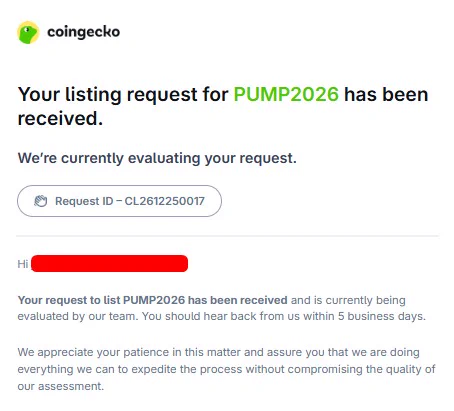Click the Request ID label in the pill
Viewport: 454px width, 411px height.
point(84,201)
